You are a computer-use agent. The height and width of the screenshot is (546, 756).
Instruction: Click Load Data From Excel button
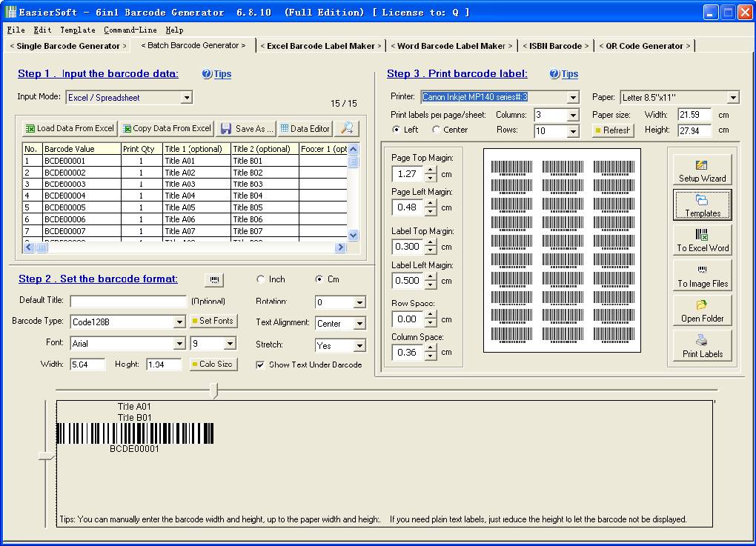[70, 128]
